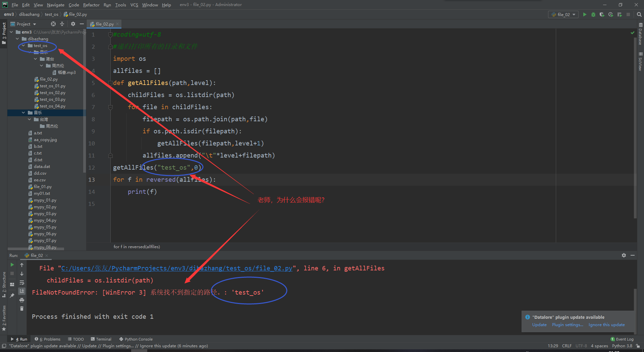Image resolution: width=644 pixels, height=352 pixels.
Task: Open Database tool window on right edge
Action: pyautogui.click(x=640, y=34)
